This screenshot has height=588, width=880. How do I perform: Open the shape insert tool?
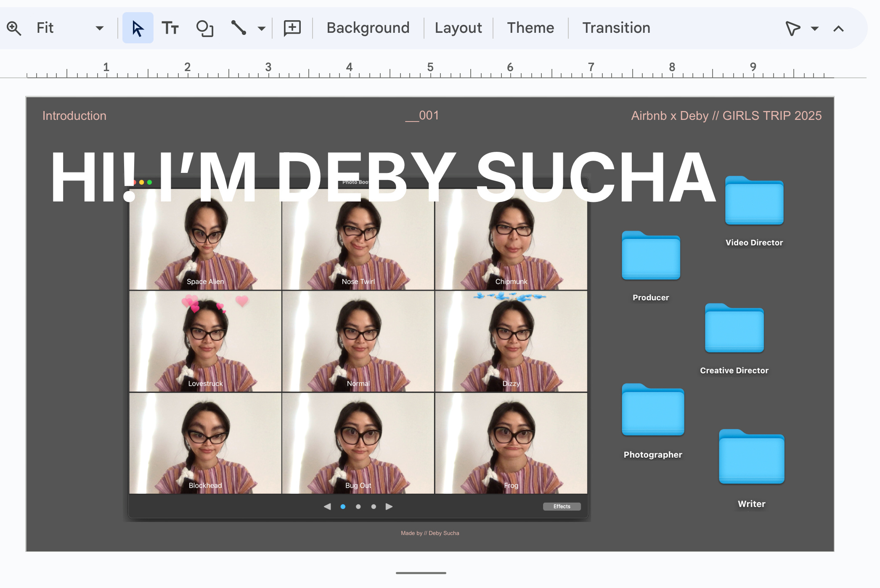[205, 28]
